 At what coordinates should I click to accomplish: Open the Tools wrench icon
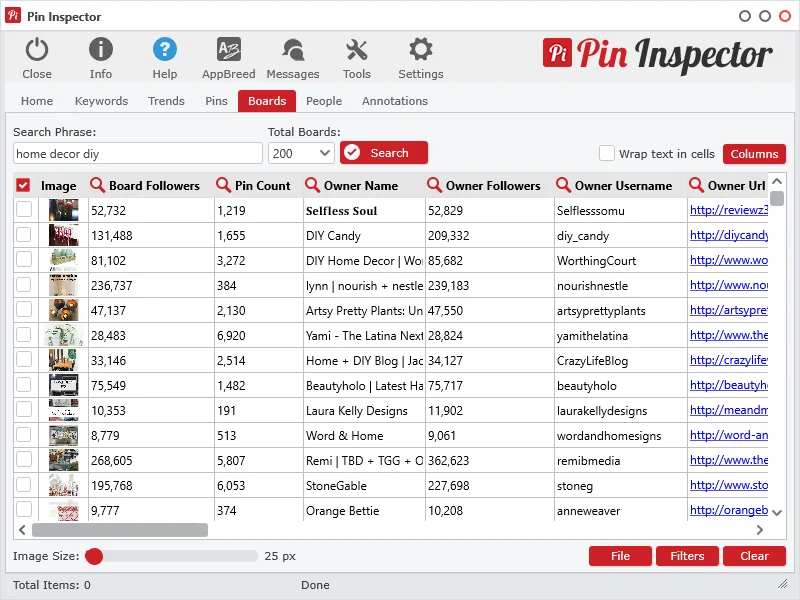point(357,50)
